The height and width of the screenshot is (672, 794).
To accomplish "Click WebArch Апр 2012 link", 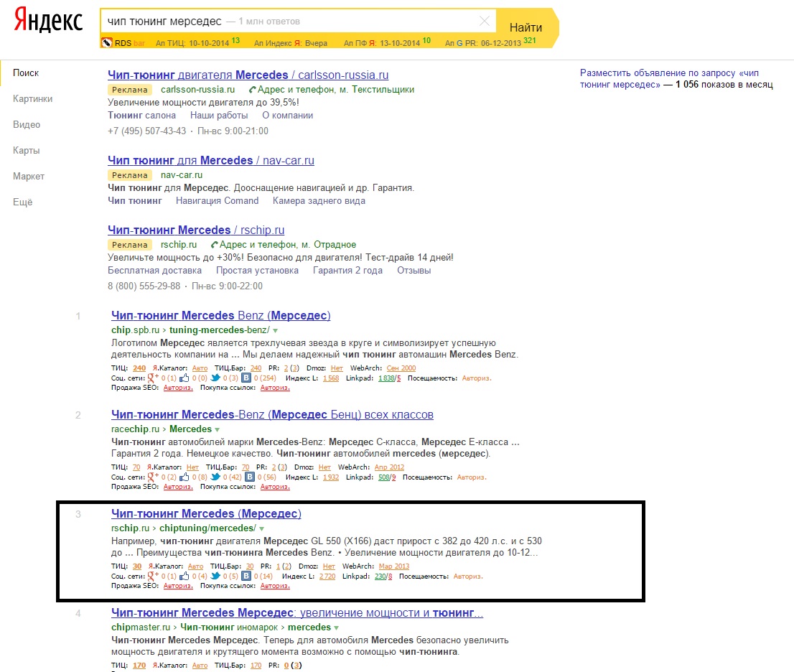I will coord(389,467).
